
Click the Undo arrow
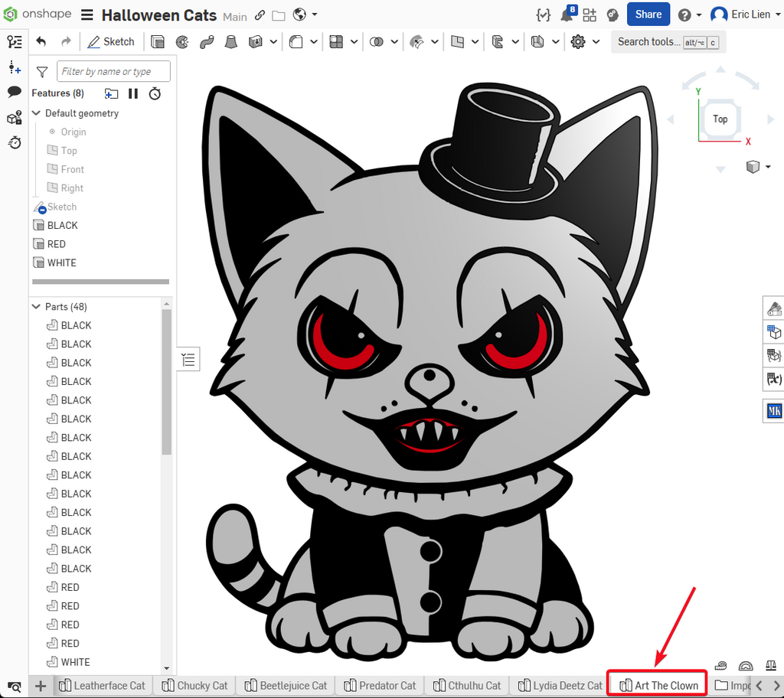(x=41, y=41)
